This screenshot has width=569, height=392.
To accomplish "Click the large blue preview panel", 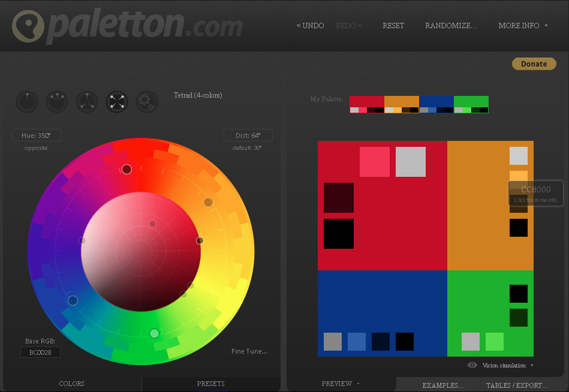I will (x=383, y=313).
